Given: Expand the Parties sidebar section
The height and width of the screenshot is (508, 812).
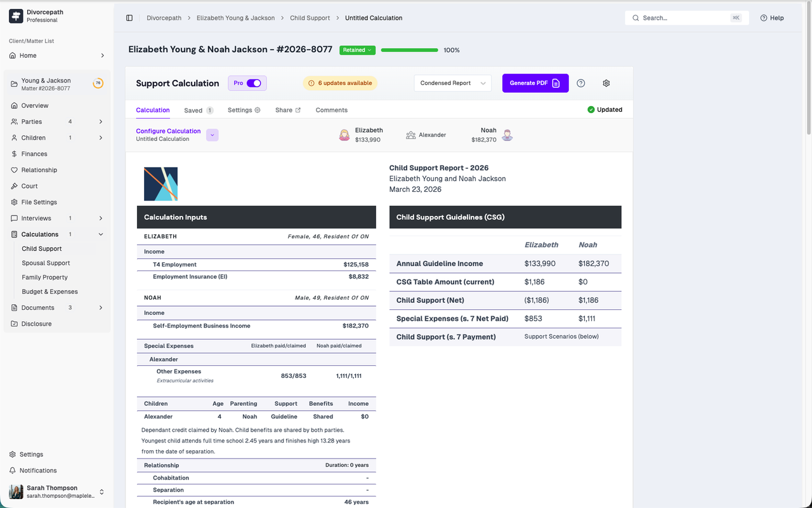Looking at the screenshot, I should pyautogui.click(x=101, y=122).
